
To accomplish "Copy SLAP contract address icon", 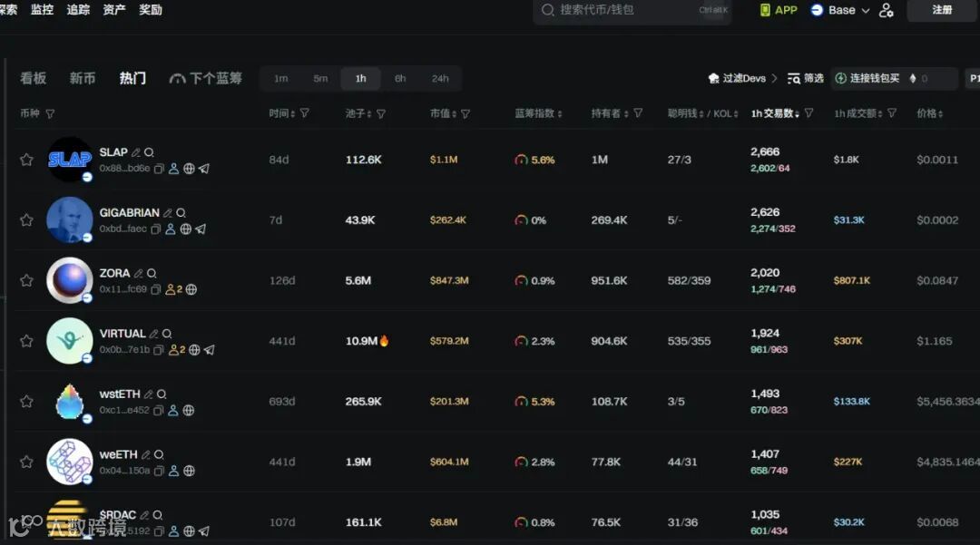I will 160,169.
